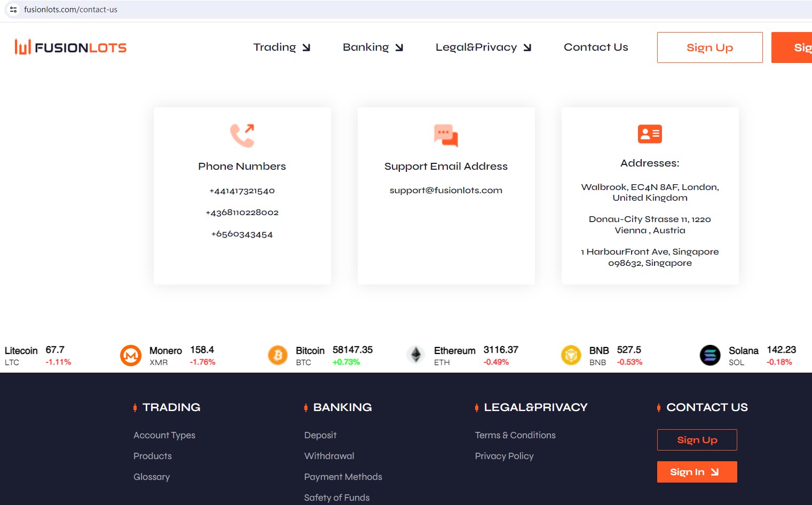Open the Withdrawal footer link
812x505 pixels.
329,456
